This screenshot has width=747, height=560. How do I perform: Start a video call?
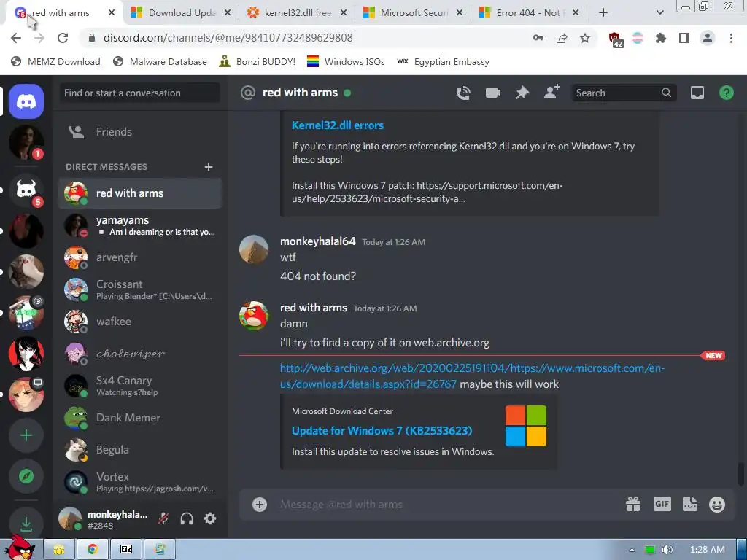tap(492, 93)
